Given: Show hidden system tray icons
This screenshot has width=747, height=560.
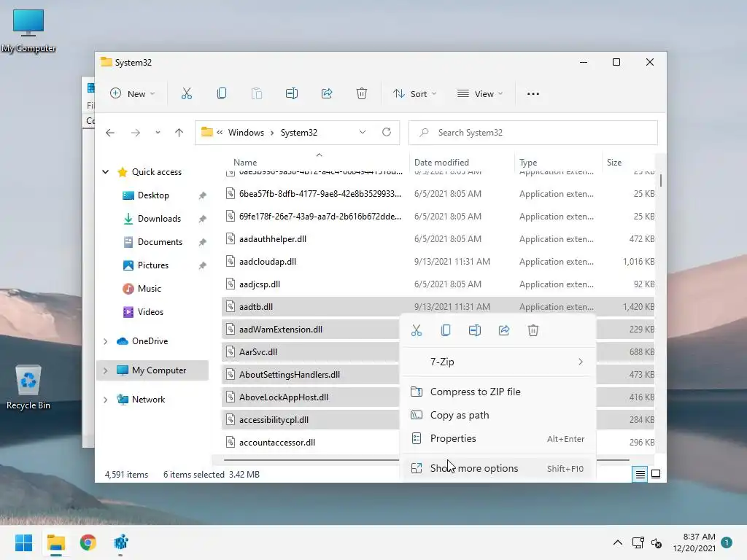Looking at the screenshot, I should [617, 542].
